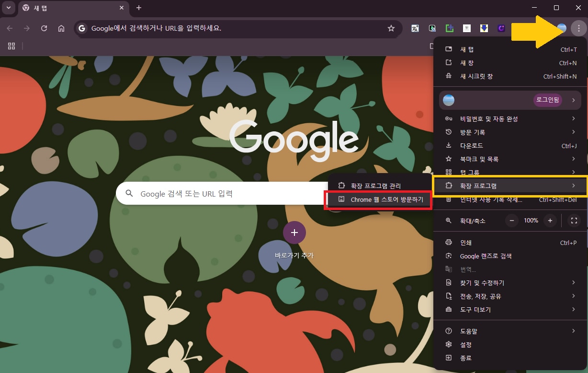Select 'Google 렌즈로 검색'
The width and height of the screenshot is (588, 373).
click(510, 256)
